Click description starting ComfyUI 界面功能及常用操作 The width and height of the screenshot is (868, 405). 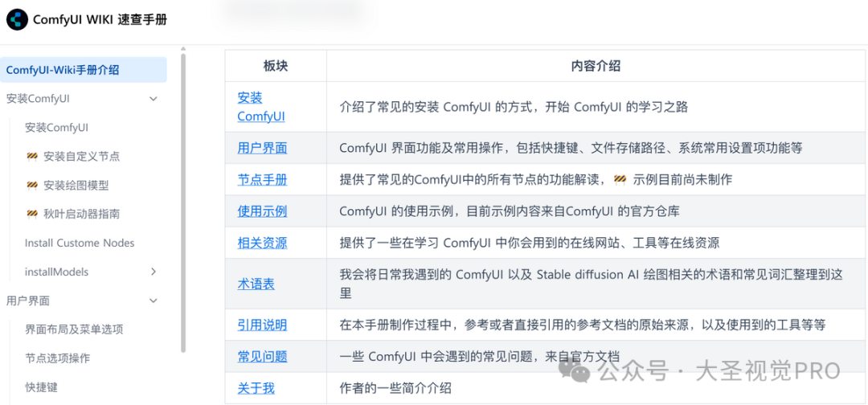tap(571, 148)
